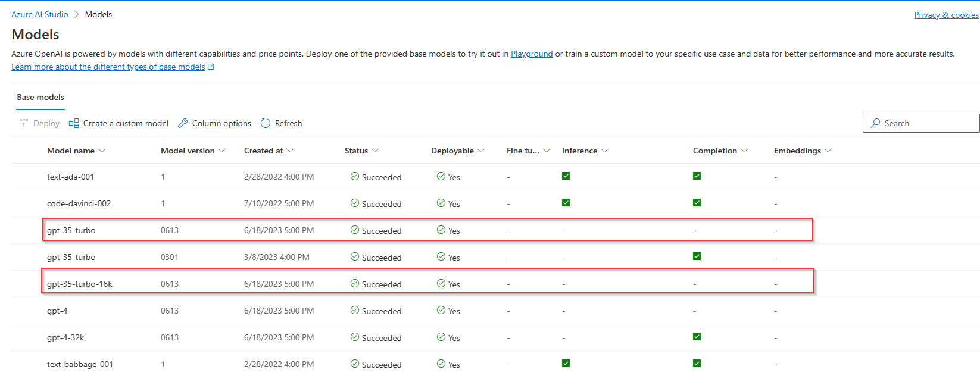Open the Completion column dropdown
The width and height of the screenshot is (980, 376).
tap(744, 151)
